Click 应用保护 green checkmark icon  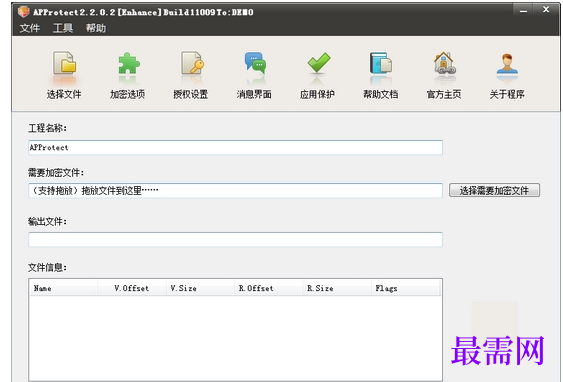click(x=318, y=63)
